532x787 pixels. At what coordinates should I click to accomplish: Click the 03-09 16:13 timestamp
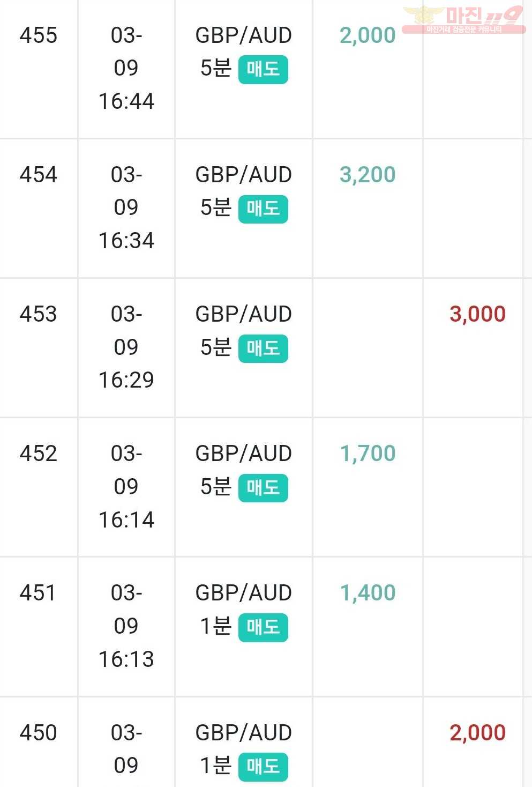pos(126,626)
